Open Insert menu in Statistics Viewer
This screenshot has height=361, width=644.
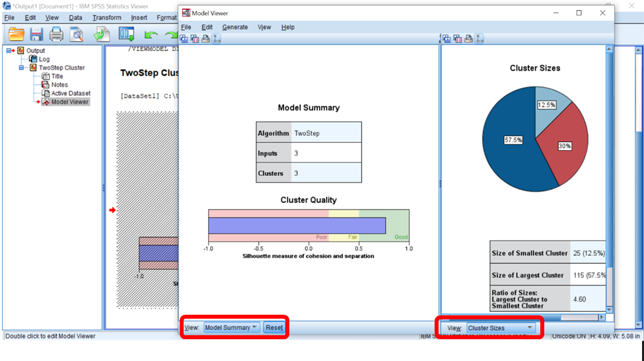tap(139, 18)
